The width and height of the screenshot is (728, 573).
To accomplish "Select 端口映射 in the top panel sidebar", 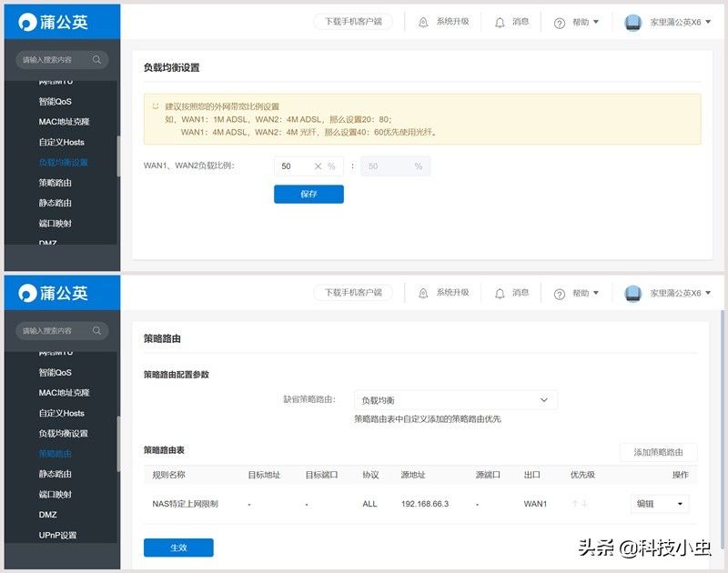I will [x=56, y=223].
